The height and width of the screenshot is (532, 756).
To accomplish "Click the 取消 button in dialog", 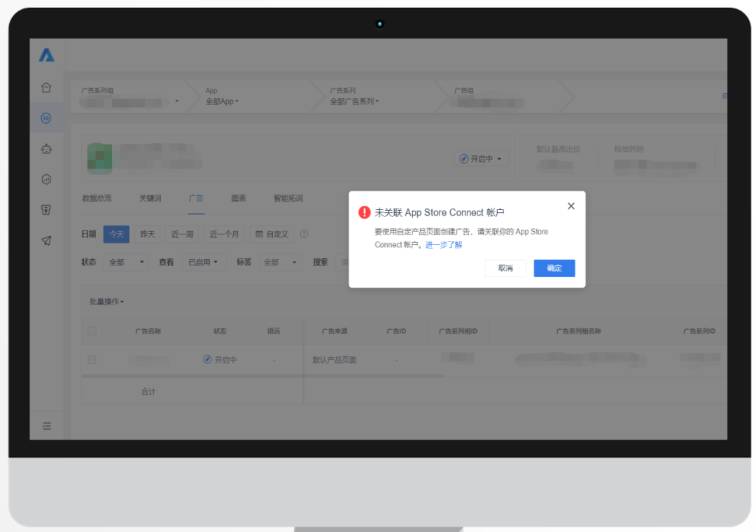I will pos(505,268).
